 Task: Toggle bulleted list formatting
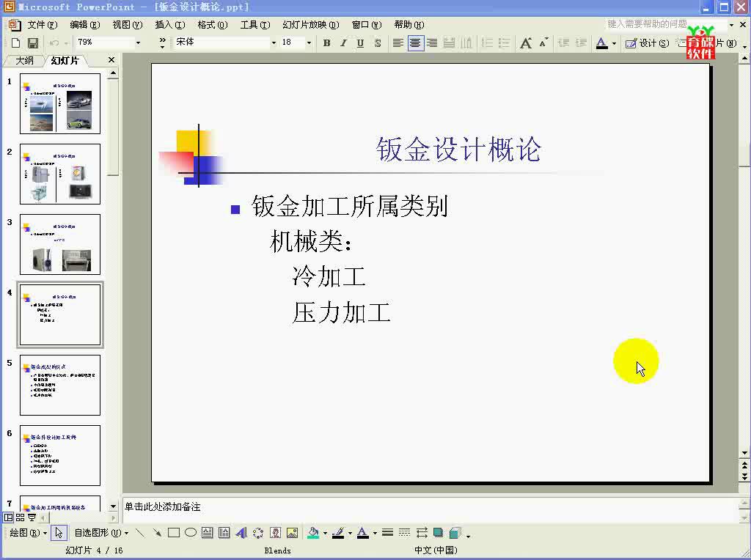pyautogui.click(x=504, y=43)
